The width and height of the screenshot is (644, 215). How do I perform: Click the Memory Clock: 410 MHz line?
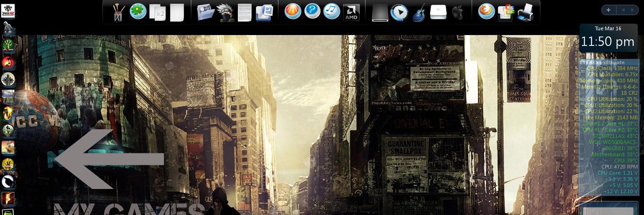click(609, 81)
